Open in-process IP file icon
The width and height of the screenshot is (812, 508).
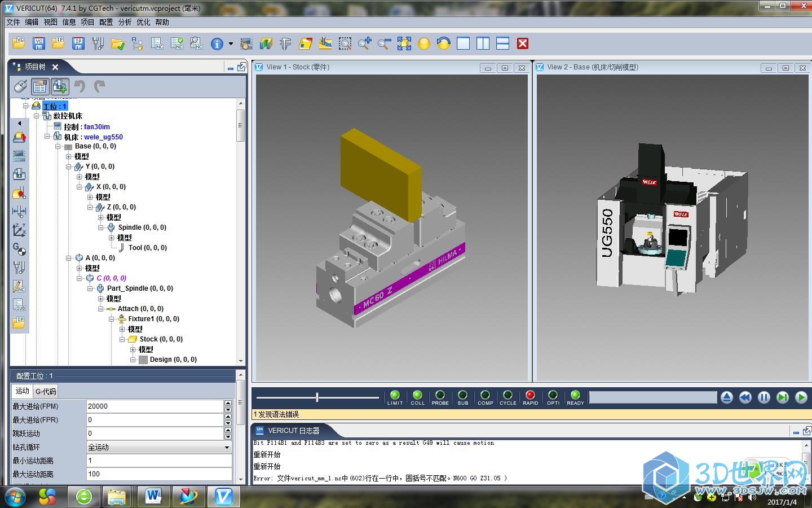(59, 43)
